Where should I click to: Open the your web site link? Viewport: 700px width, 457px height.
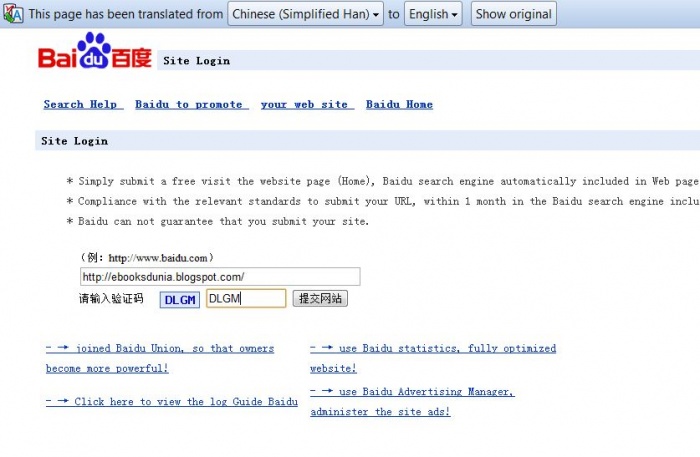307,104
